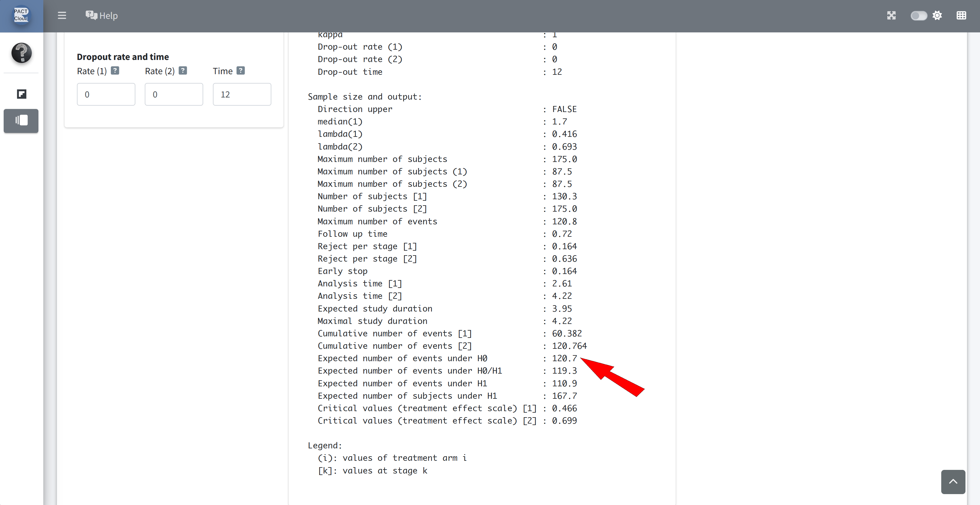Click the Rate (1) input field
The height and width of the screenshot is (505, 980).
[x=106, y=94]
